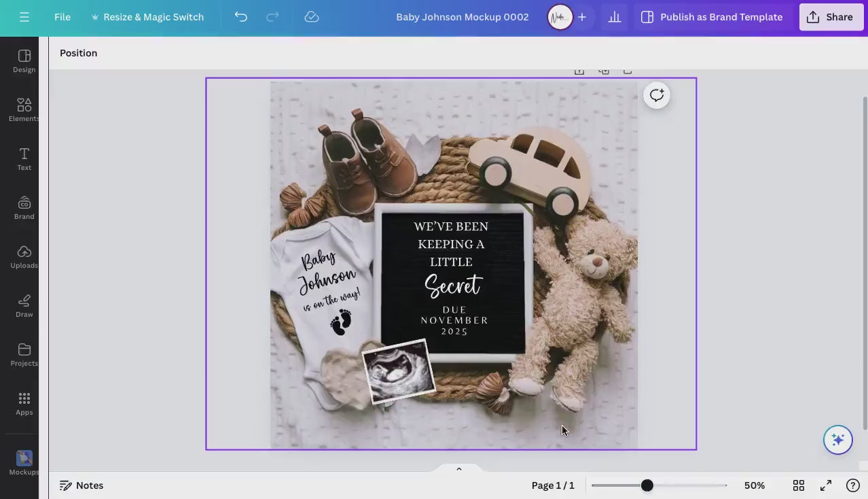The height and width of the screenshot is (499, 868).
Task: Toggle grid view of pages
Action: pos(799,485)
